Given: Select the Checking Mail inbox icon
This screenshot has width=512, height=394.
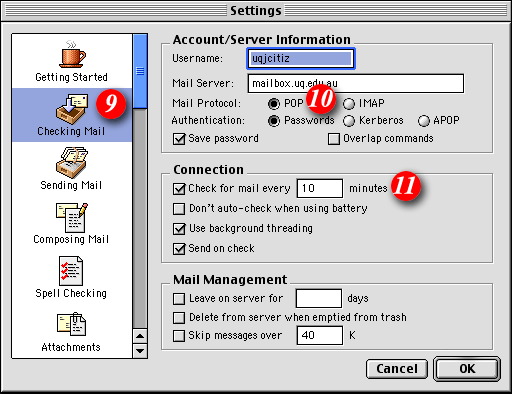Looking at the screenshot, I should click(72, 109).
